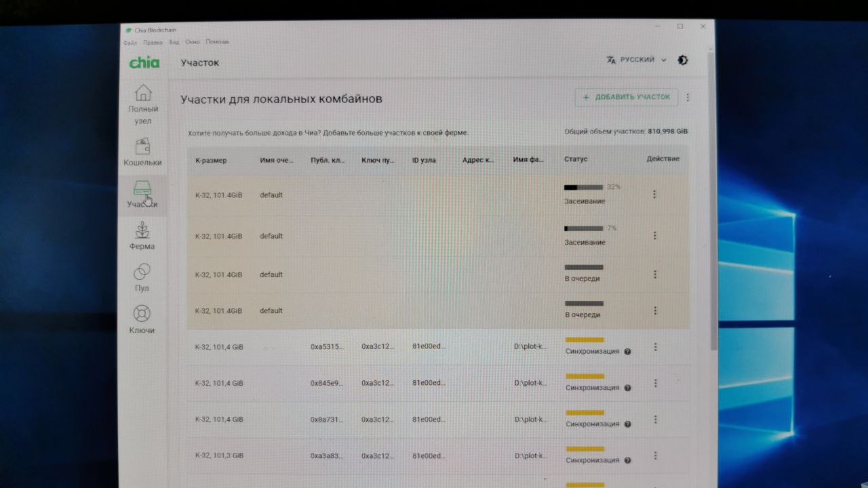Click public key 0xa3a83... cell

[327, 455]
